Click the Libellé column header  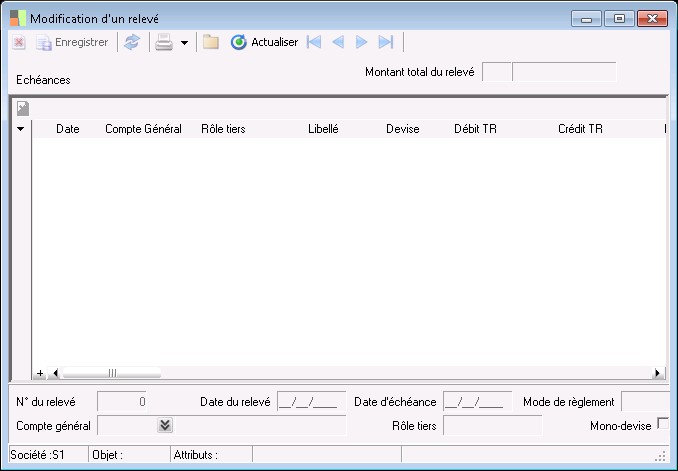point(323,129)
